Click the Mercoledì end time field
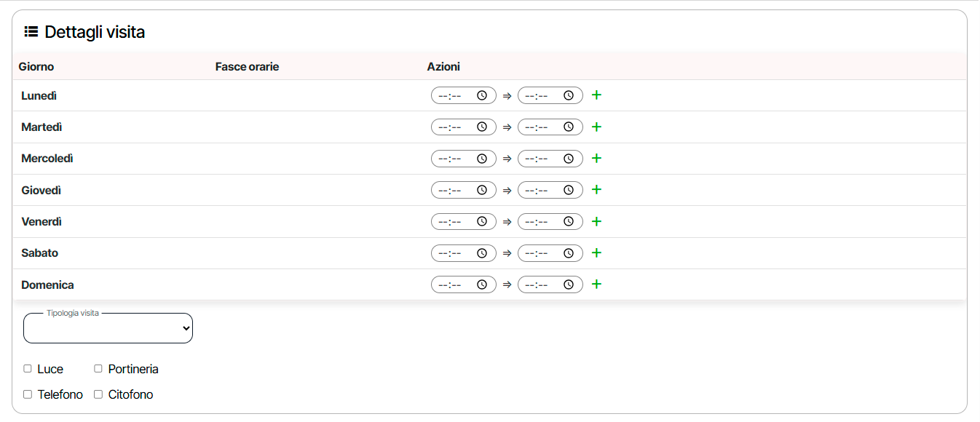Image resolution: width=980 pixels, height=422 pixels. (541, 159)
